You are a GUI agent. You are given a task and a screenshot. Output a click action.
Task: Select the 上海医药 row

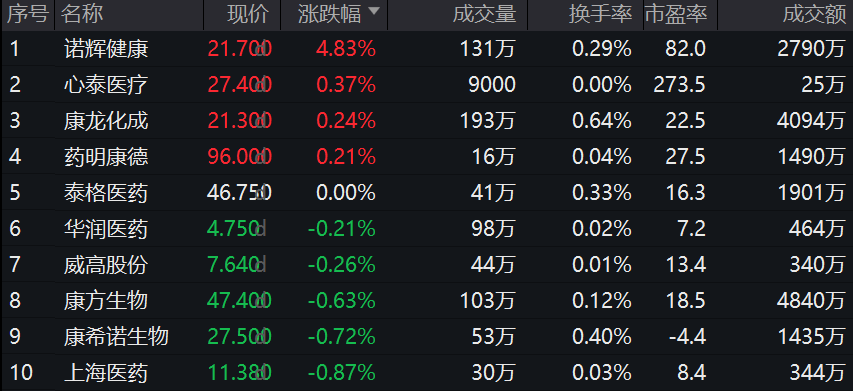tap(426, 373)
